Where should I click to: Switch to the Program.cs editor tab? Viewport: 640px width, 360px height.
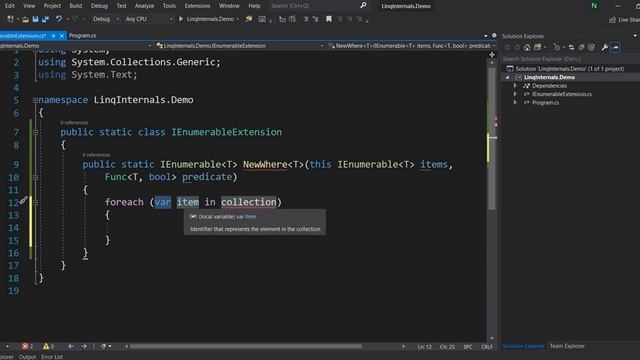82,36
